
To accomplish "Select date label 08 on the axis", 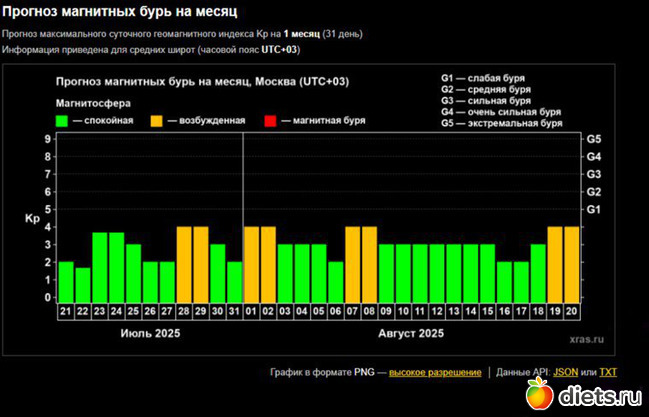I will click(369, 312).
